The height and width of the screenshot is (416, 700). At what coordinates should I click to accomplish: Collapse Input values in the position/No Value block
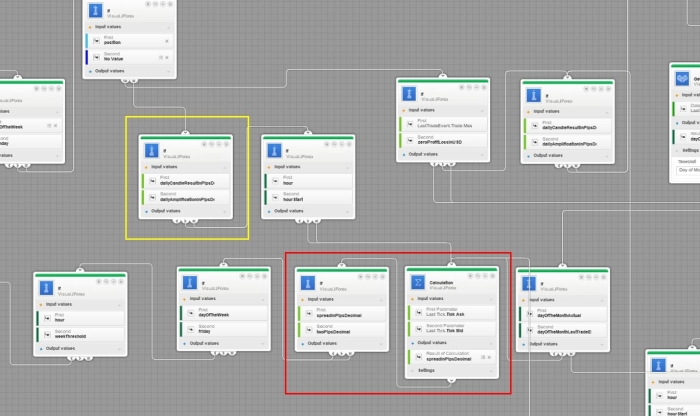(x=169, y=28)
